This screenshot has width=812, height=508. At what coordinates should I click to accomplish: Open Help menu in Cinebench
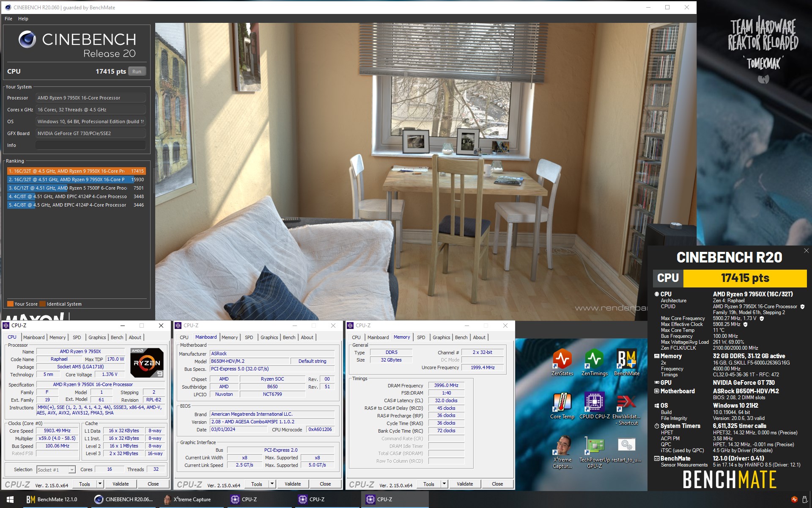tap(23, 19)
